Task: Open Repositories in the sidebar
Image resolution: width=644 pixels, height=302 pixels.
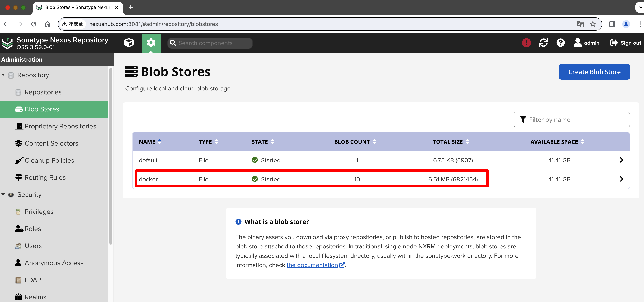Action: 43,92
